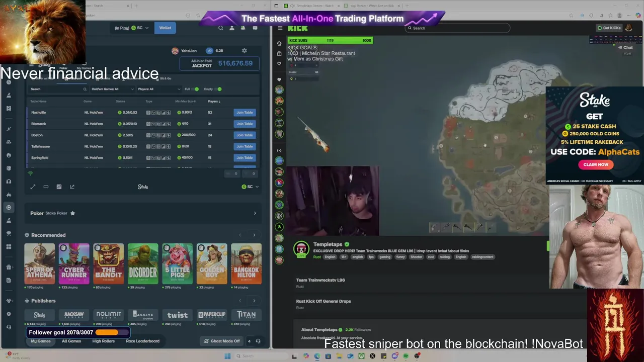Open the Templetaps Stream browser tab

311,6
